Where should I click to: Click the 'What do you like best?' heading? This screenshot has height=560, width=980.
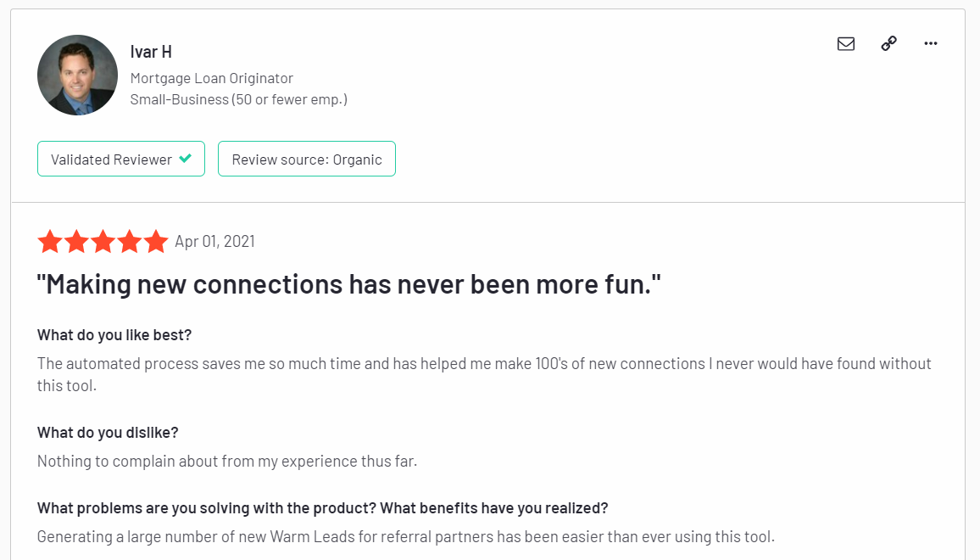[114, 335]
